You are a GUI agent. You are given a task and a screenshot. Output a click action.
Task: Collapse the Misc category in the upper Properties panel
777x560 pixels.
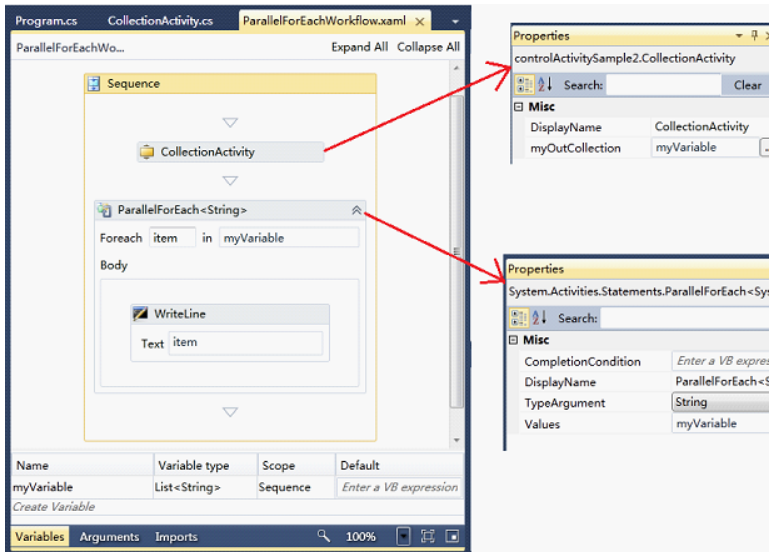(x=519, y=107)
